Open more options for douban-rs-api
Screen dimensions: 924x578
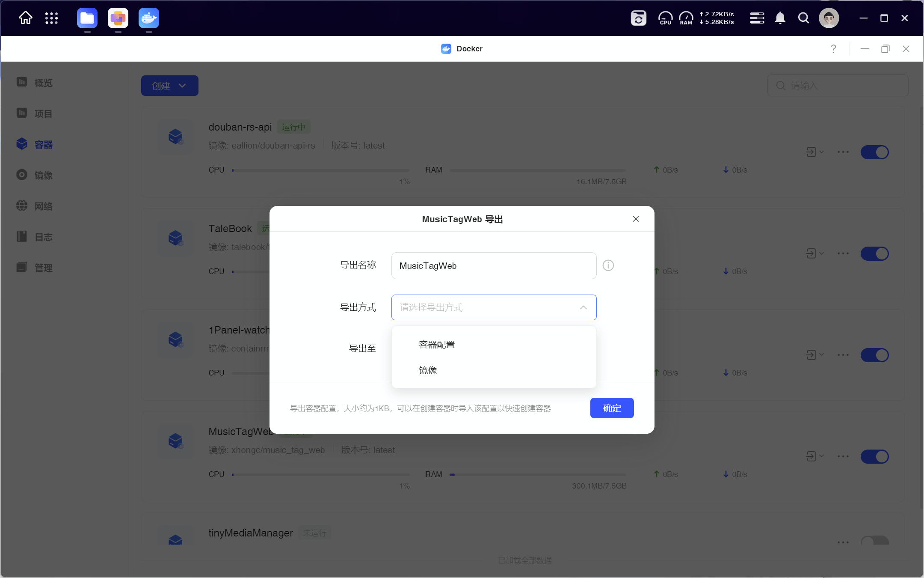[x=843, y=152]
